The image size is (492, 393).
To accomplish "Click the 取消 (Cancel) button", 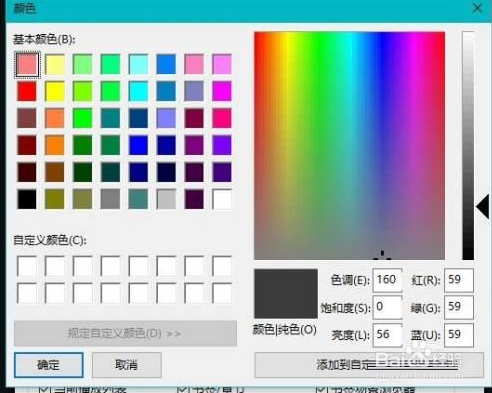I will 127,365.
